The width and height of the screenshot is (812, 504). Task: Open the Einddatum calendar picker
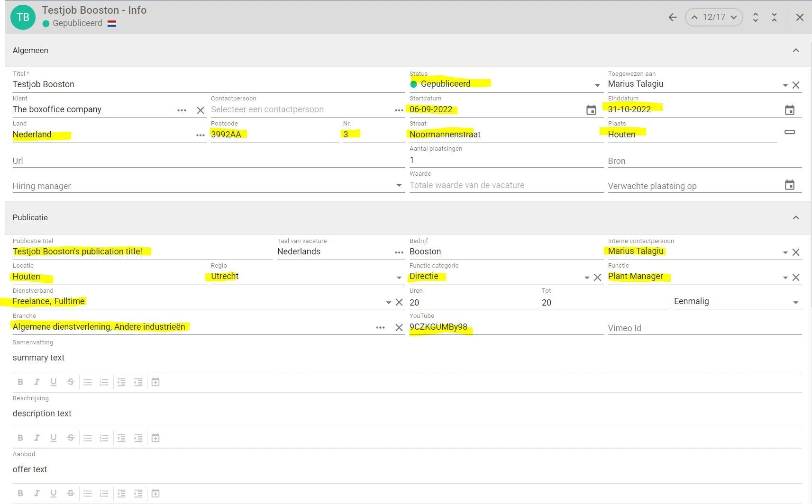coord(789,110)
